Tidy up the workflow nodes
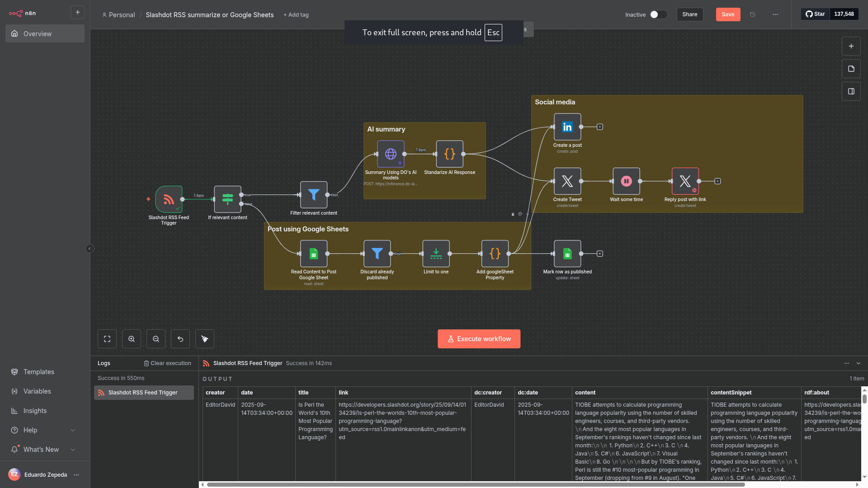Screen dimensions: 868x488 click(x=205, y=339)
